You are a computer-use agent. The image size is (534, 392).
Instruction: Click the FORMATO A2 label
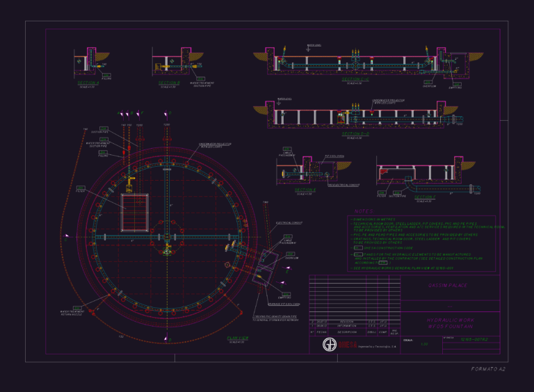488,369
